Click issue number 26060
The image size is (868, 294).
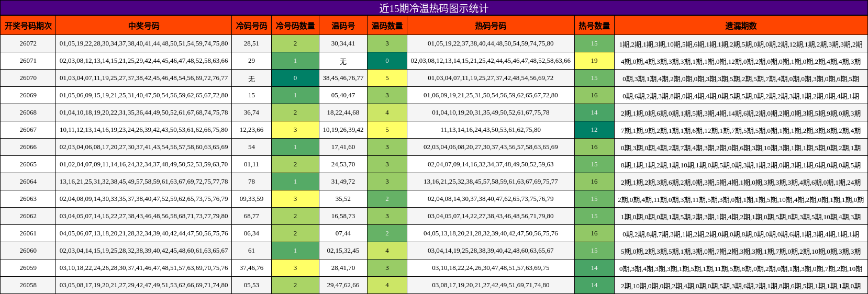[28, 251]
